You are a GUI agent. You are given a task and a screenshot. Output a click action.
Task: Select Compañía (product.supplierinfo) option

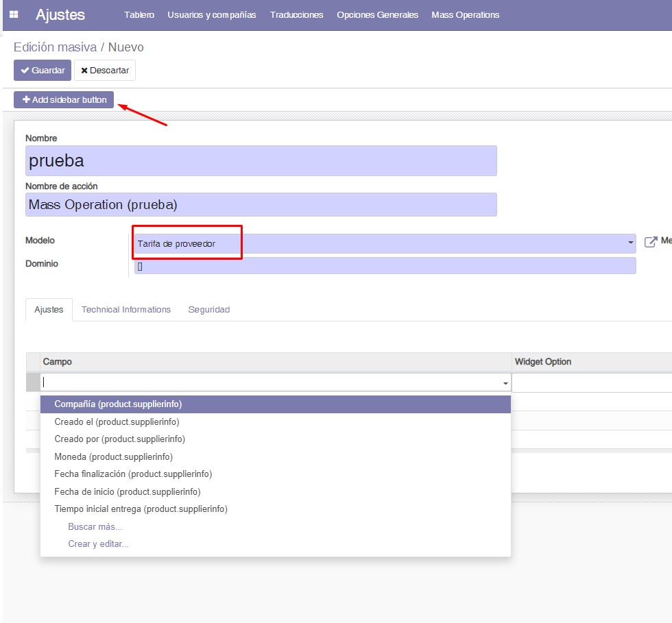118,404
